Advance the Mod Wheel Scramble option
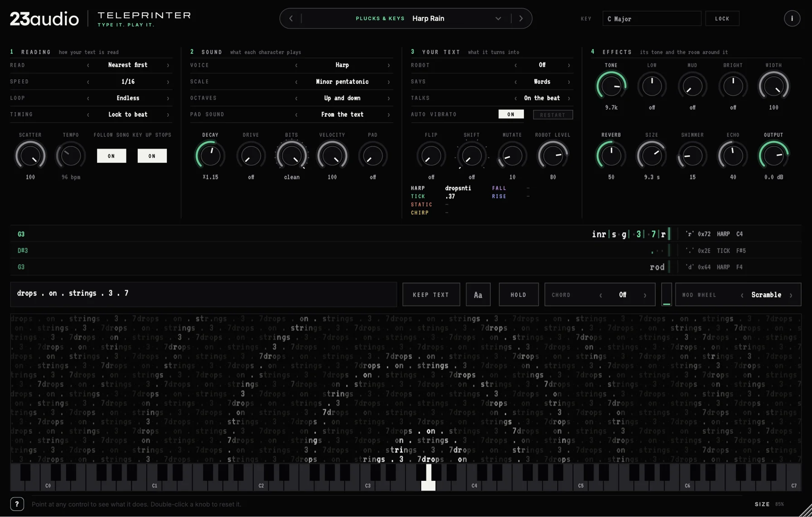The image size is (812, 517). pos(791,295)
